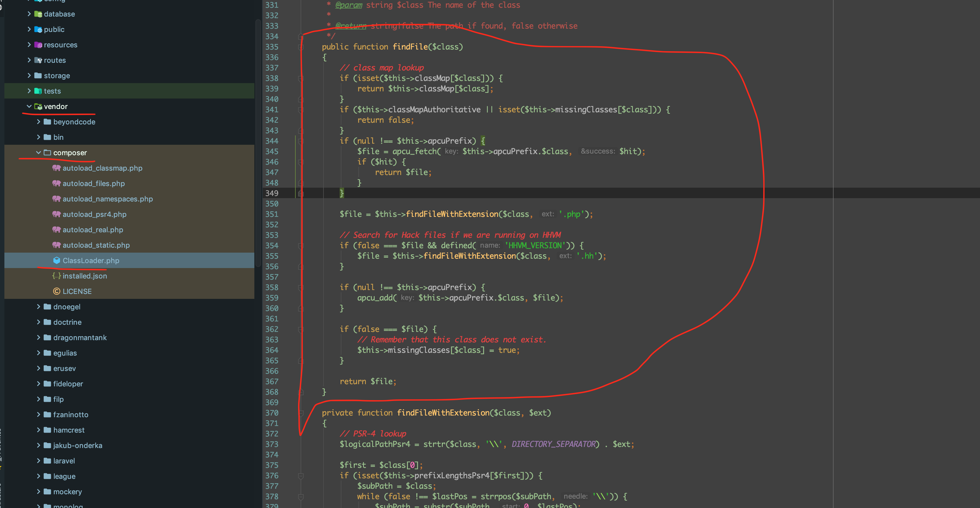The image size is (980, 508).
Task: Click the database folder icon
Action: pos(38,14)
